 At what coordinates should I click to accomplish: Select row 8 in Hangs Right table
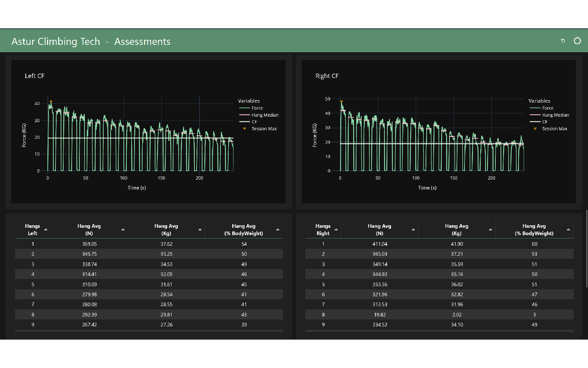coord(439,315)
